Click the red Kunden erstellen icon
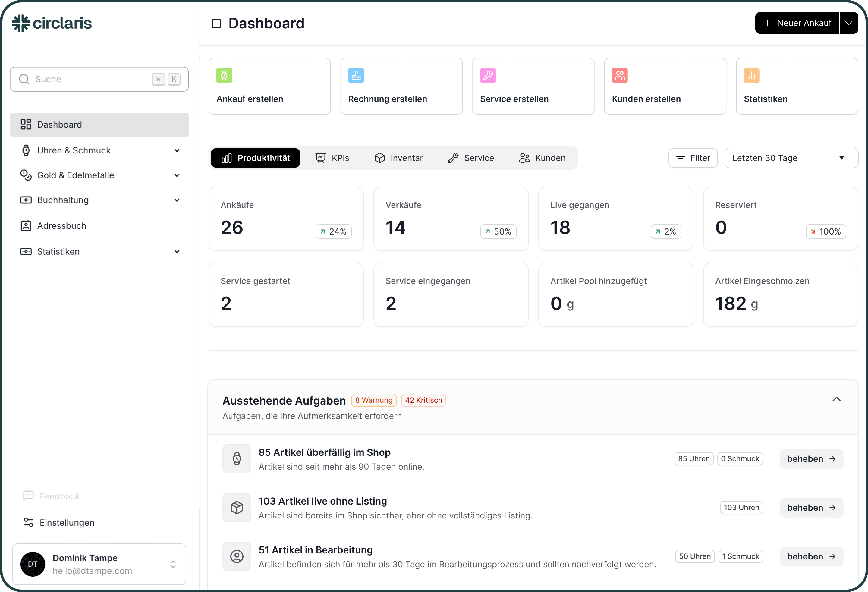 (620, 75)
